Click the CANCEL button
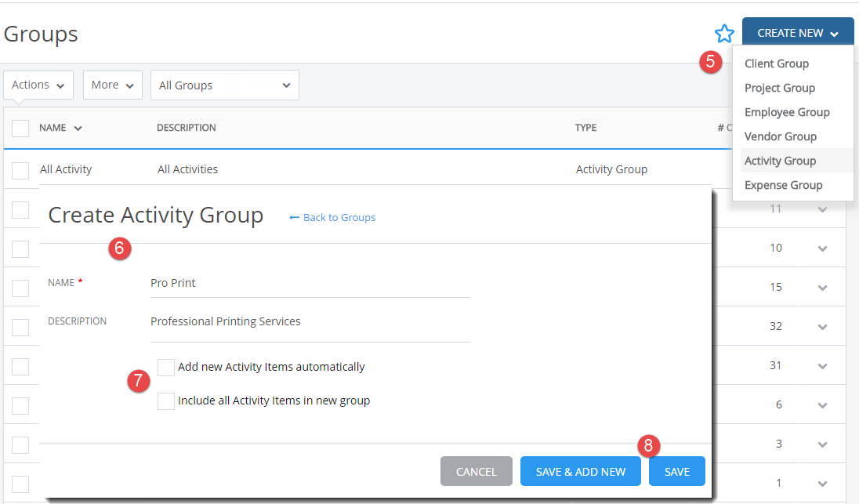The height and width of the screenshot is (504, 859). pyautogui.click(x=477, y=471)
